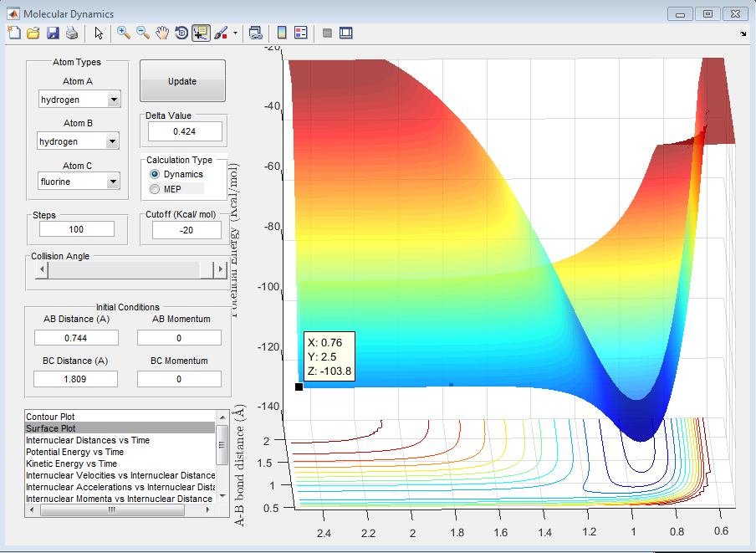
Task: Select the Zoom Out magnifier tool
Action: coord(143,33)
